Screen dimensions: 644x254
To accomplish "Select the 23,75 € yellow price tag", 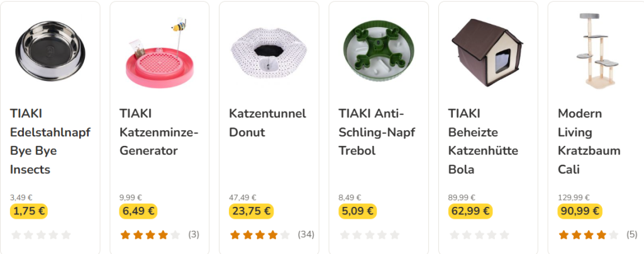I will 252,211.
